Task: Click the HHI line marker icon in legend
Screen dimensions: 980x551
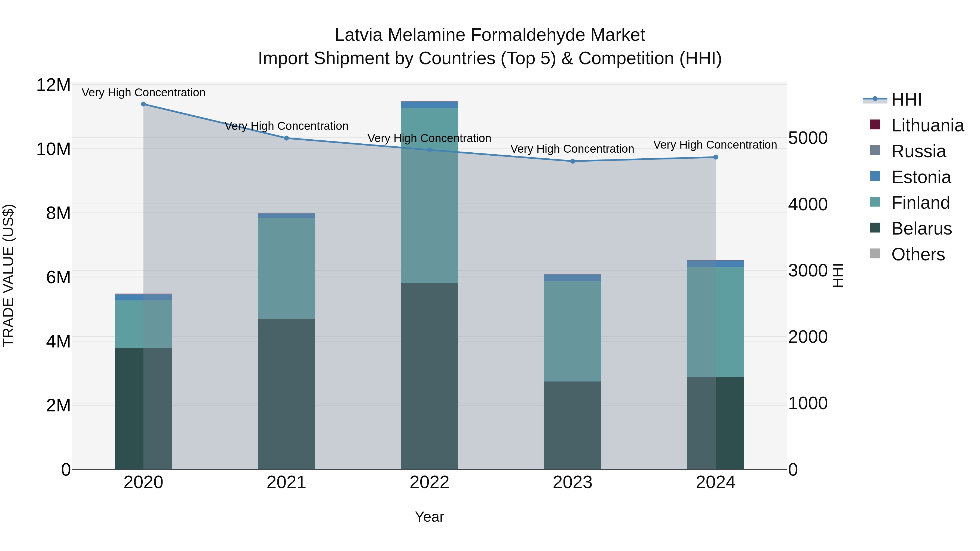Action: 875,99
